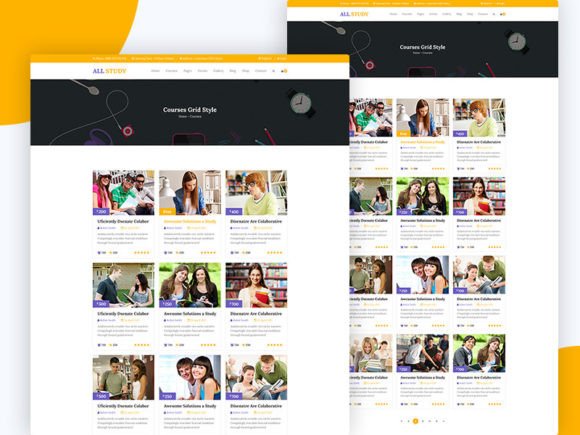Click the author icon in front page $300 card

[x=99, y=320]
